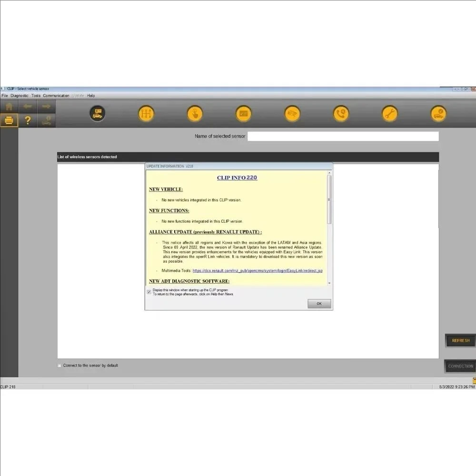The image size is (476, 476).
Task: Open the Diagnostic menu
Action: pos(20,96)
